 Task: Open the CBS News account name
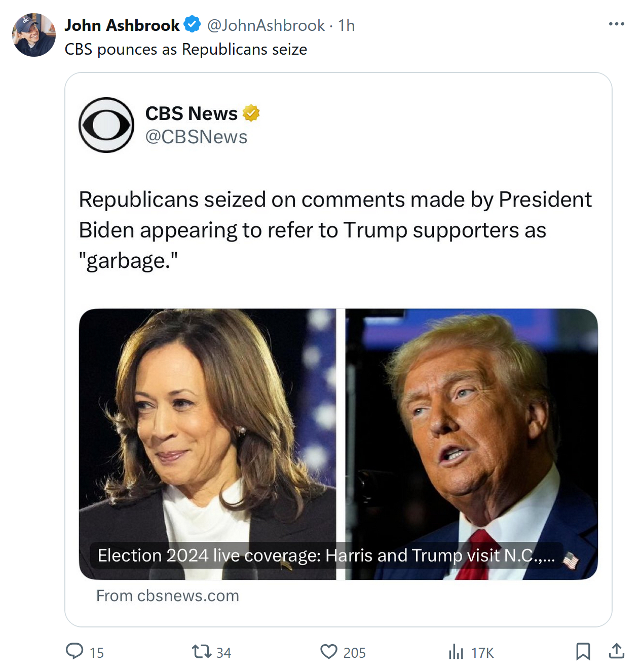pyautogui.click(x=191, y=113)
